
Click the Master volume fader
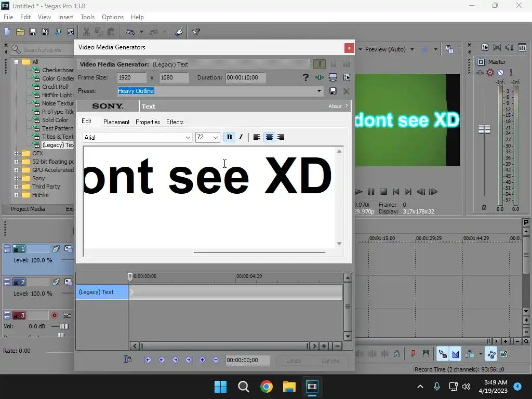(484, 129)
